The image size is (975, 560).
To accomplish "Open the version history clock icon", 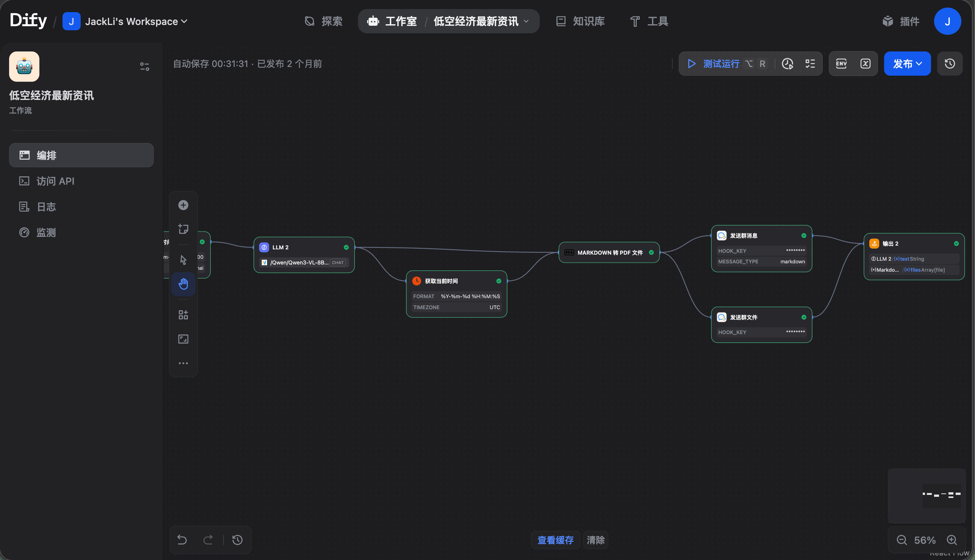I will click(x=950, y=64).
